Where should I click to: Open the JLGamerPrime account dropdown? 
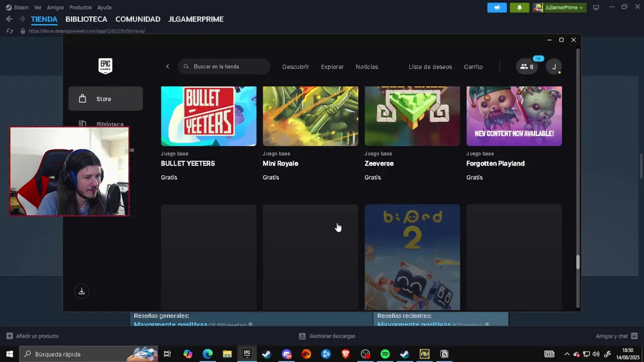click(x=559, y=8)
